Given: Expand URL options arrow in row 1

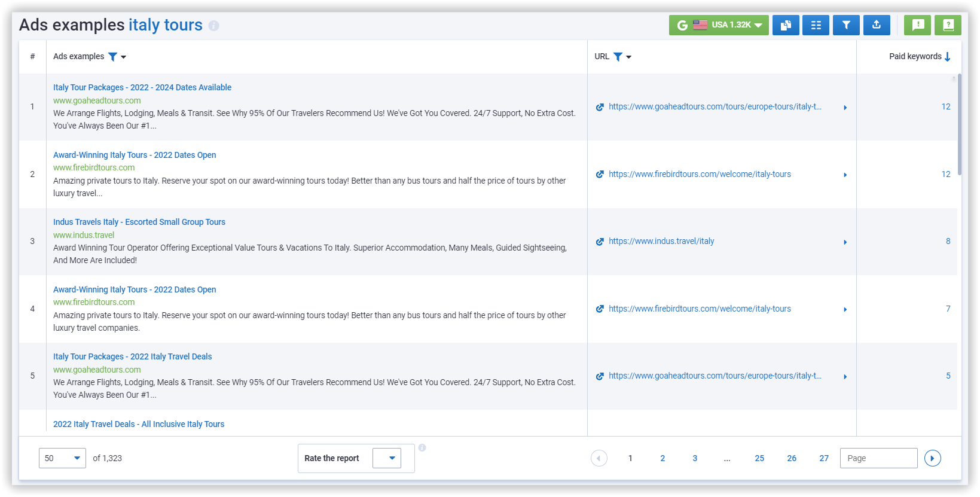Looking at the screenshot, I should (845, 108).
